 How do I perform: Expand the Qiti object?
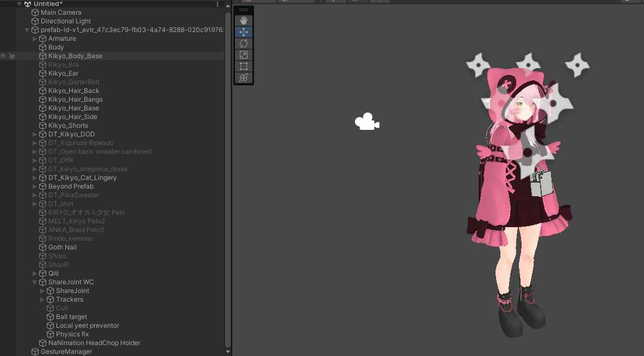[x=34, y=273]
